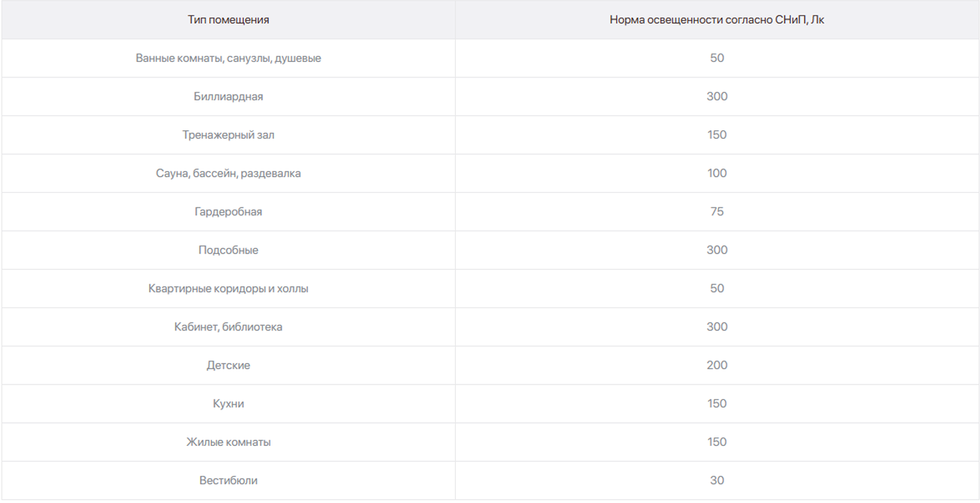Image resolution: width=980 pixels, height=503 pixels.
Task: Select the value 100 for Сауна row
Action: tap(717, 173)
